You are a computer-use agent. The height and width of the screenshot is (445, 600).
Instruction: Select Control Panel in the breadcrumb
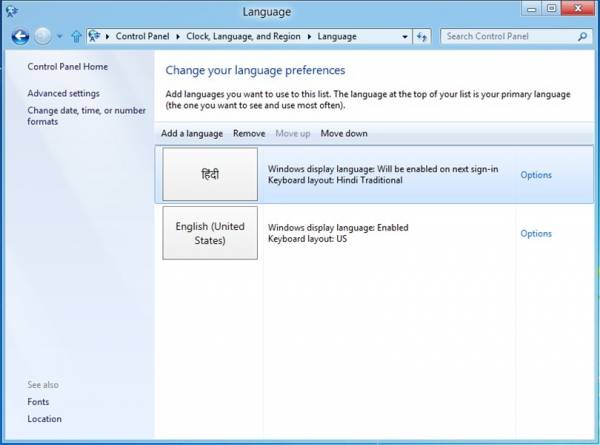(142, 36)
